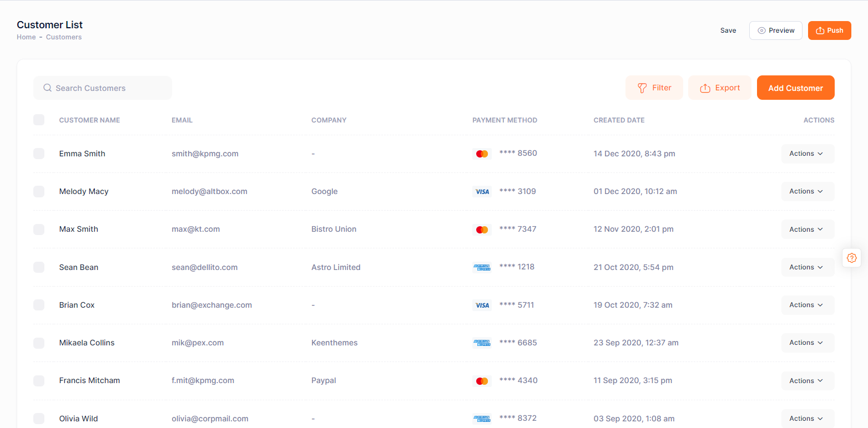868x428 pixels.
Task: Click the magnifier icon in the search box
Action: tap(48, 88)
